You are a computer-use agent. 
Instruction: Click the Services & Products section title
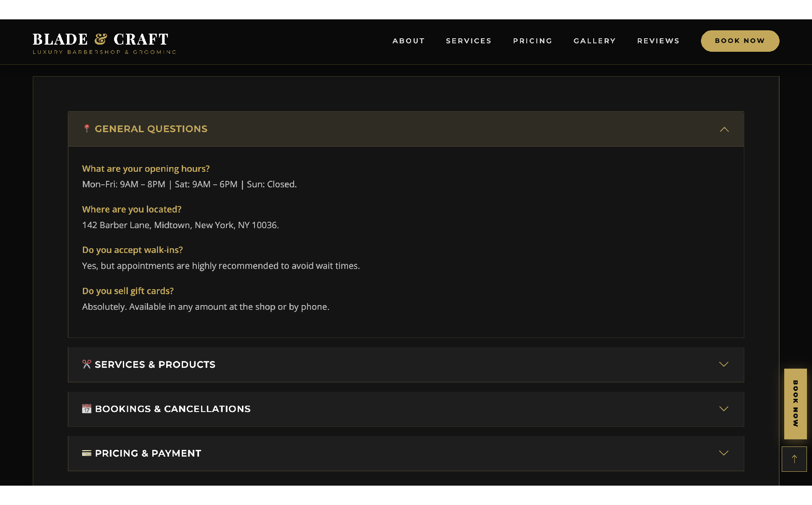(155, 364)
